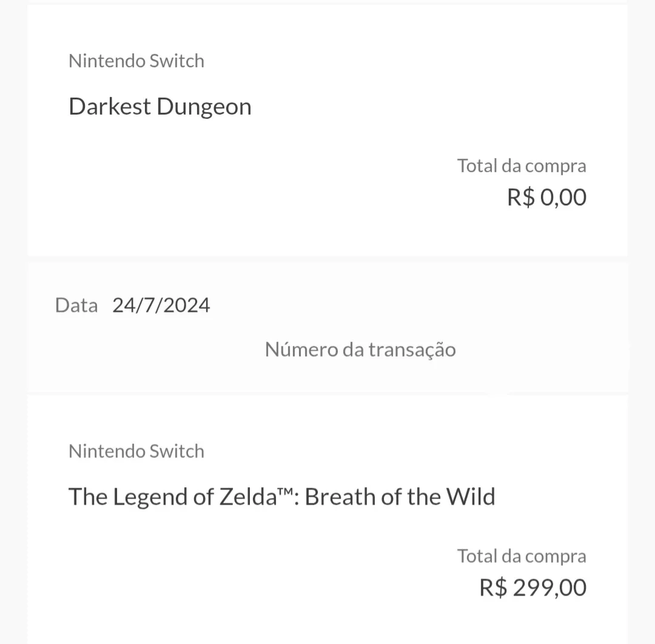Click Nintendo Switch label above Darkest Dungeon
Screen dimensions: 655x644
[136, 61]
